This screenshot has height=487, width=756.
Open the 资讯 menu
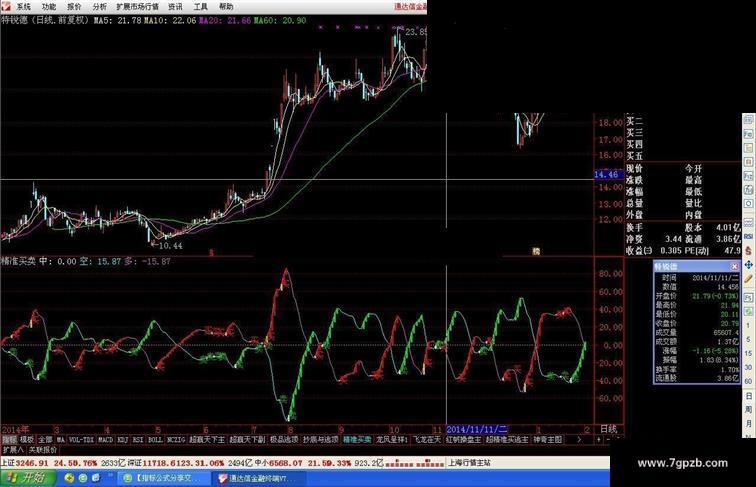point(175,6)
